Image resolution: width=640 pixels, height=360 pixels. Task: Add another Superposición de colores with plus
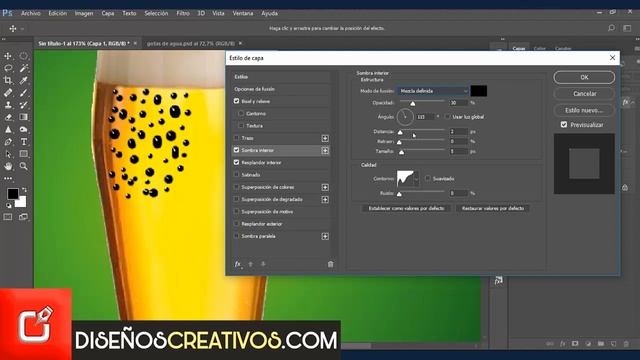[325, 187]
